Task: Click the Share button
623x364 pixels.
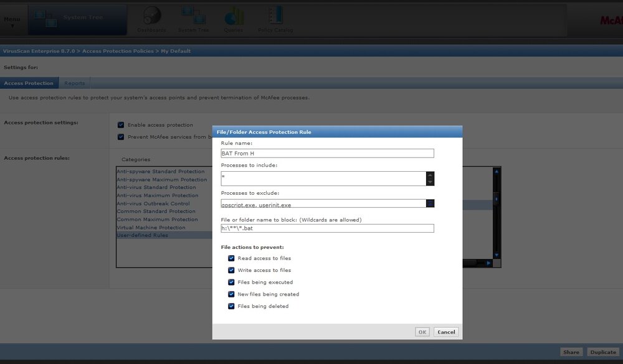Action: point(571,352)
